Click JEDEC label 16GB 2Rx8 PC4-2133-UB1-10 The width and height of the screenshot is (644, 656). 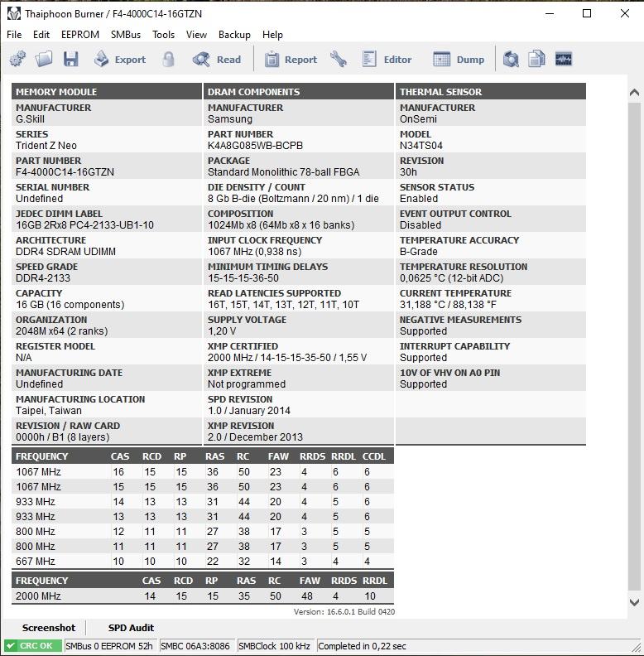click(x=85, y=224)
